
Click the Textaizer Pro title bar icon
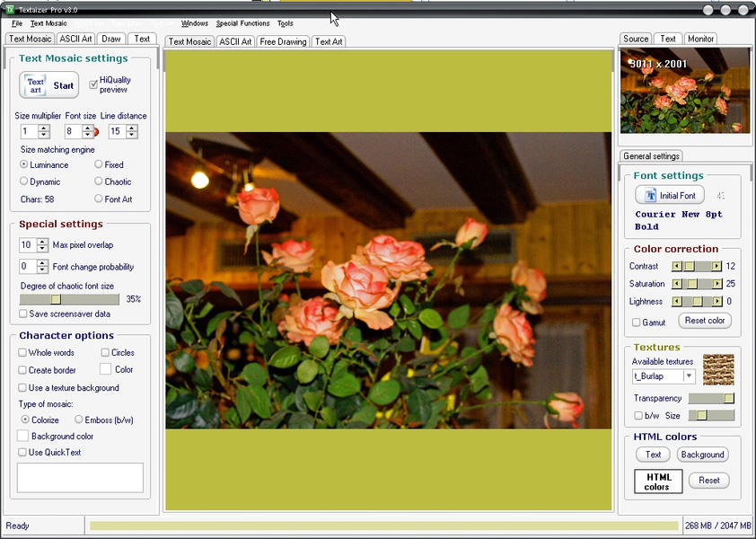pos(8,9)
